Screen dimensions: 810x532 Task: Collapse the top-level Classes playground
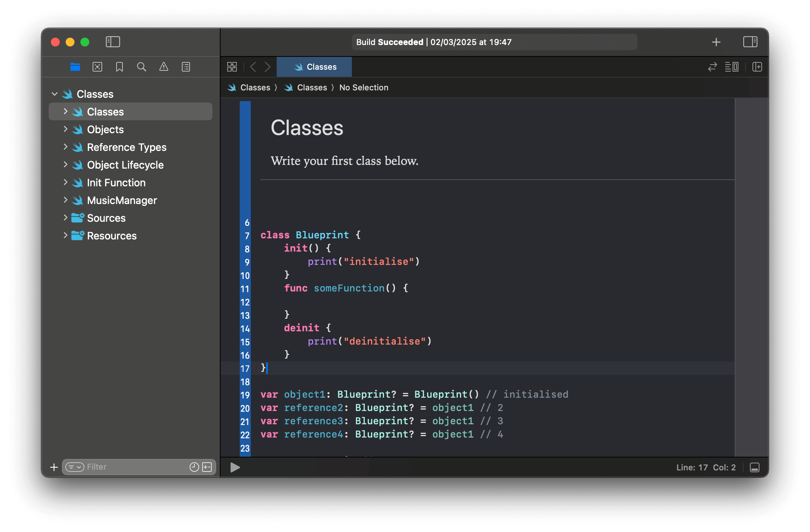(55, 94)
